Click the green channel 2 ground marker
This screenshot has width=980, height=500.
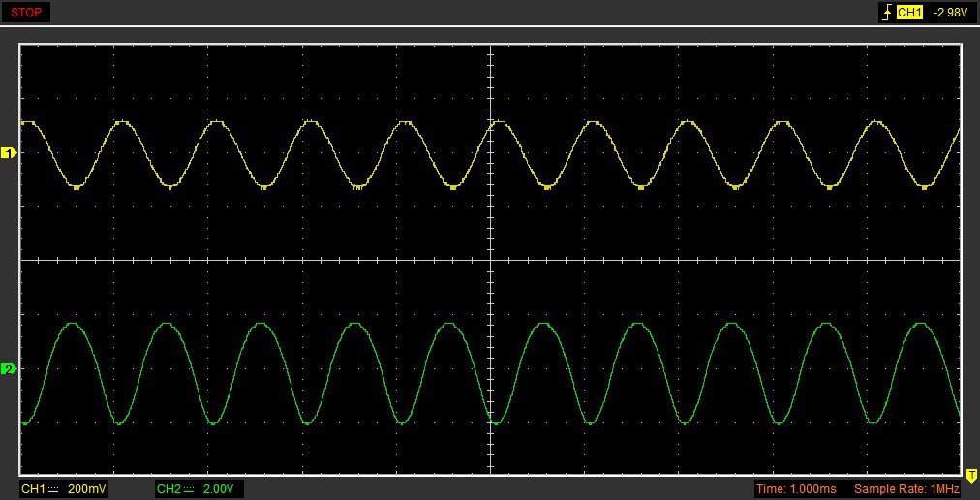tap(9, 369)
